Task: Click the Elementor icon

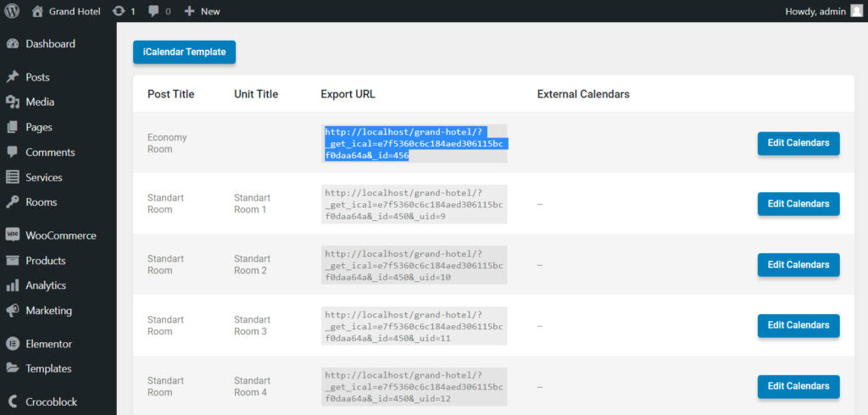Action: [x=13, y=344]
